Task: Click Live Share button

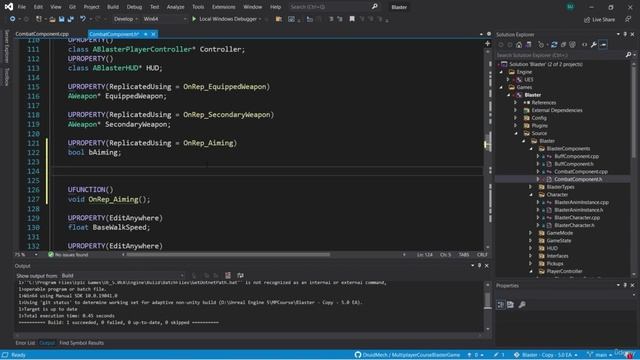Action: pos(599,20)
